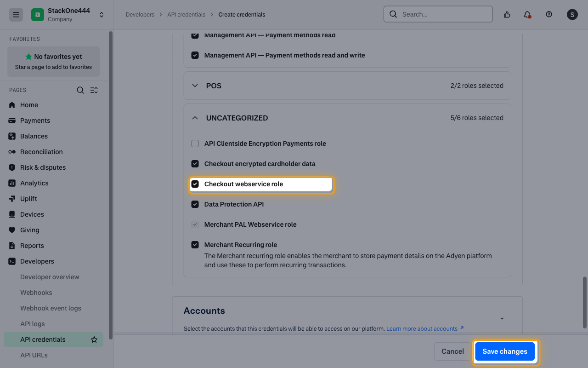Image resolution: width=588 pixels, height=368 pixels.
Task: Click the Risk & disputes shield icon
Action: click(x=12, y=167)
